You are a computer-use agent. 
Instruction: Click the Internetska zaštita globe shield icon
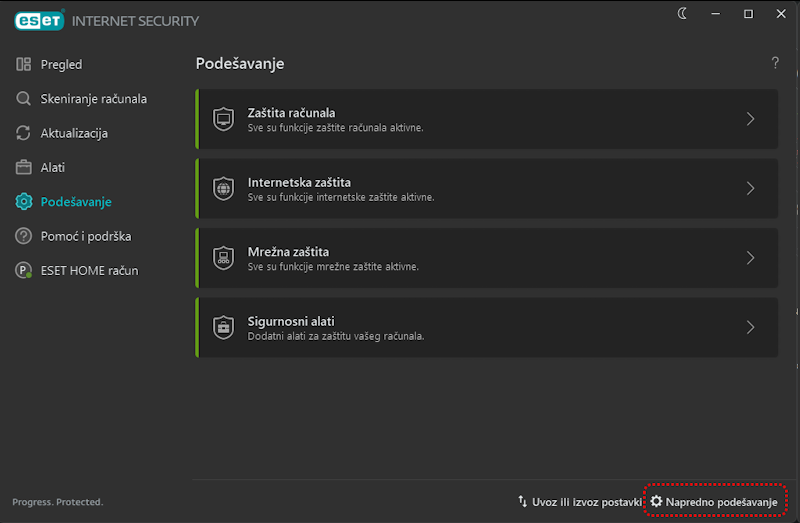click(x=223, y=188)
